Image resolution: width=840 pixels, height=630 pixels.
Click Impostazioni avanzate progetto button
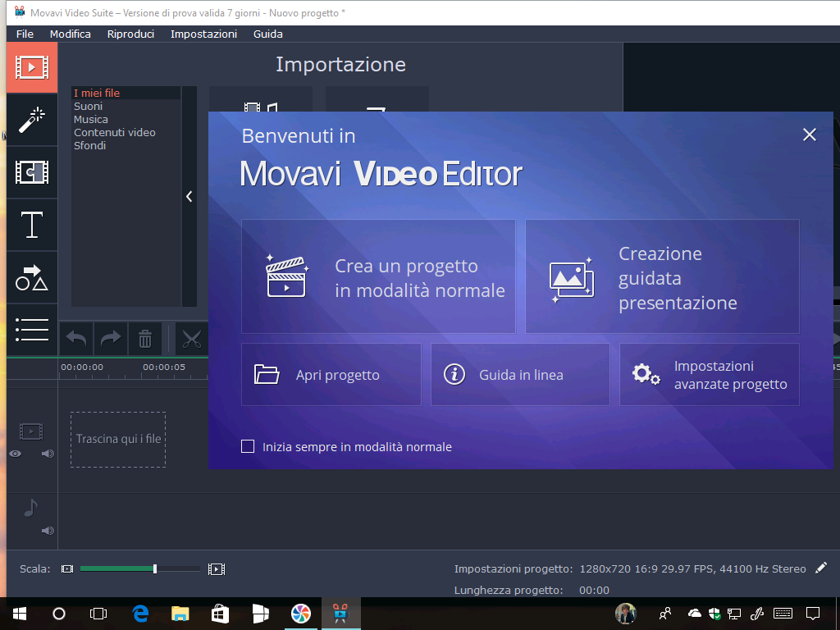pyautogui.click(x=710, y=374)
